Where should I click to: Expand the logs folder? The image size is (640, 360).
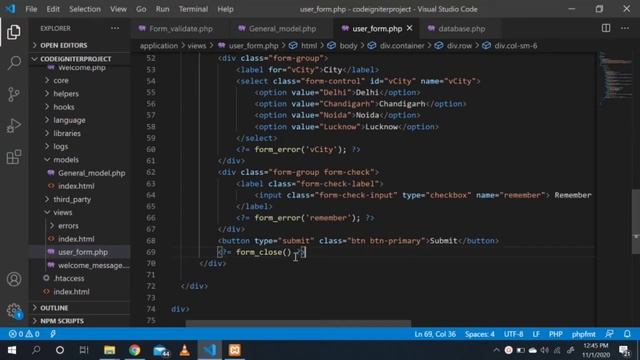tap(60, 147)
